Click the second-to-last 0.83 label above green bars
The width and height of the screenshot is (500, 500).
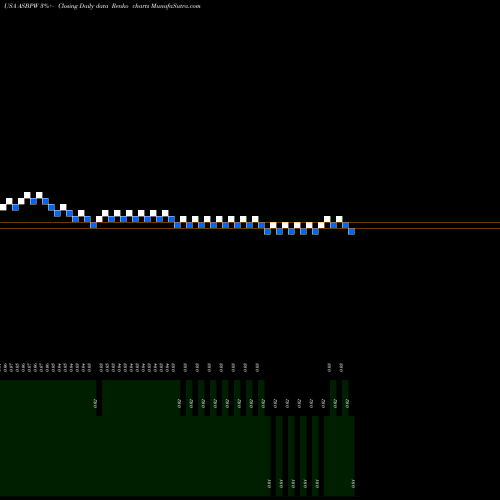(x=329, y=368)
